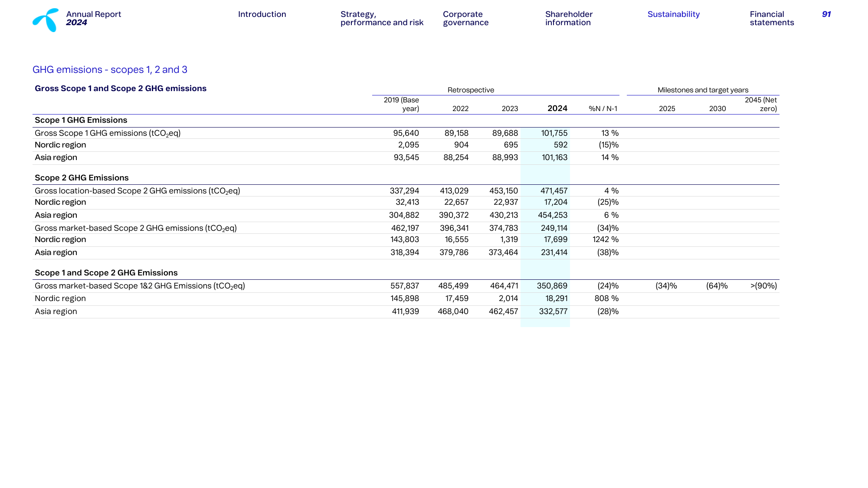Image resolution: width=868 pixels, height=488 pixels.
Task: Click heading GHG emissions - scopes 1, 2 and 3
Action: click(110, 70)
